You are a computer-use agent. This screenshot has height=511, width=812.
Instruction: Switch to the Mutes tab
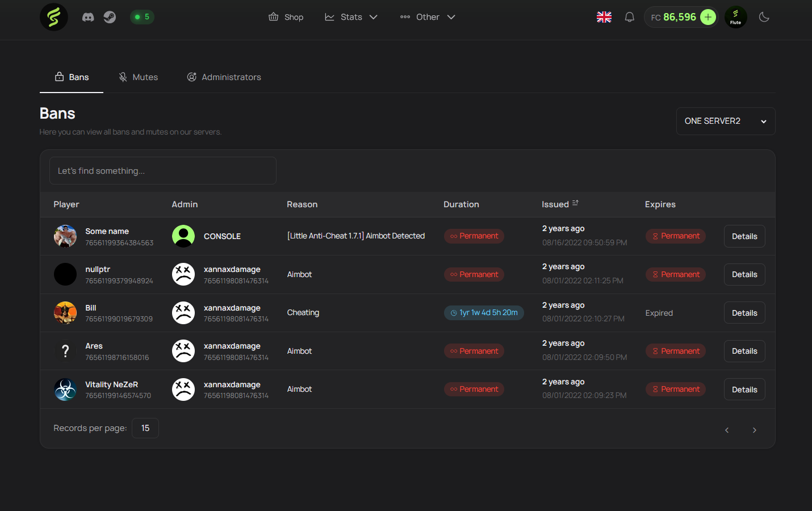click(138, 77)
